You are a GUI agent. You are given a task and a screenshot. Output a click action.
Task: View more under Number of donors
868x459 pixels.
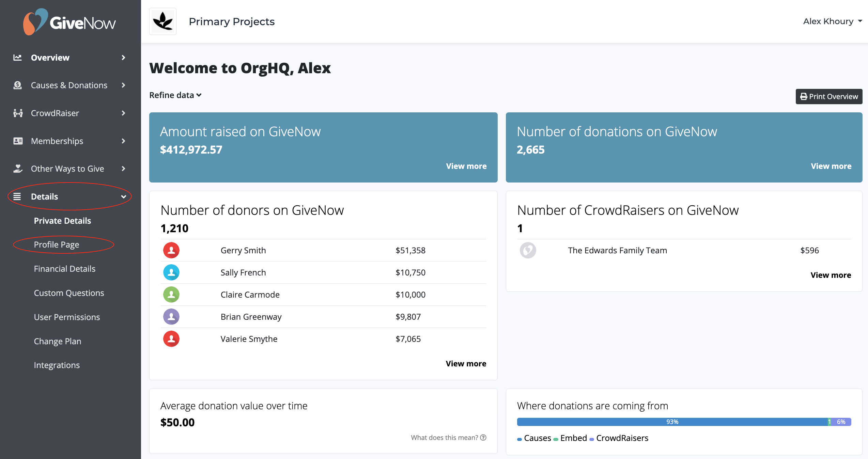pos(466,364)
